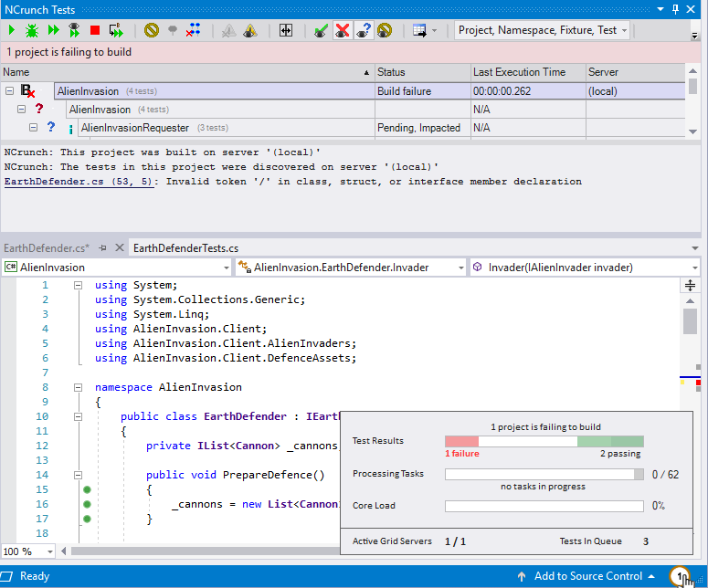The height and width of the screenshot is (588, 708).
Task: Click the Processing Tasks progress bar
Action: tap(544, 474)
